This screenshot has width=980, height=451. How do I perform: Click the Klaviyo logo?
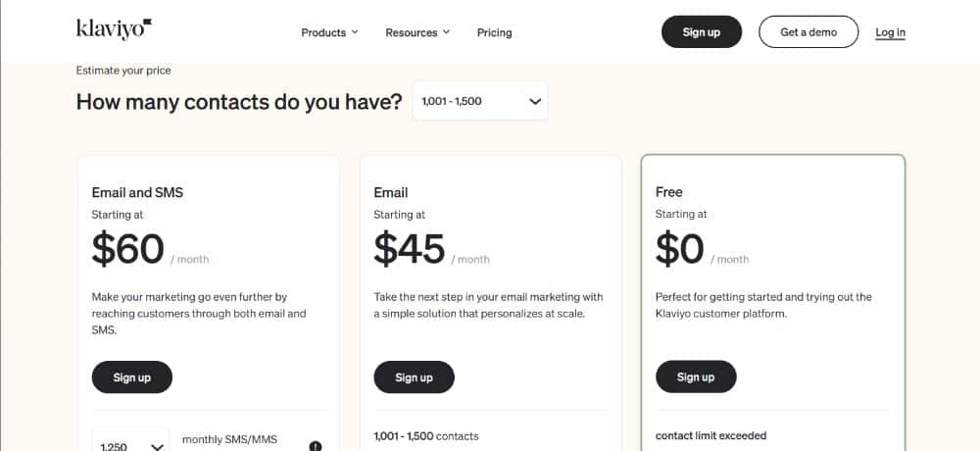114,28
